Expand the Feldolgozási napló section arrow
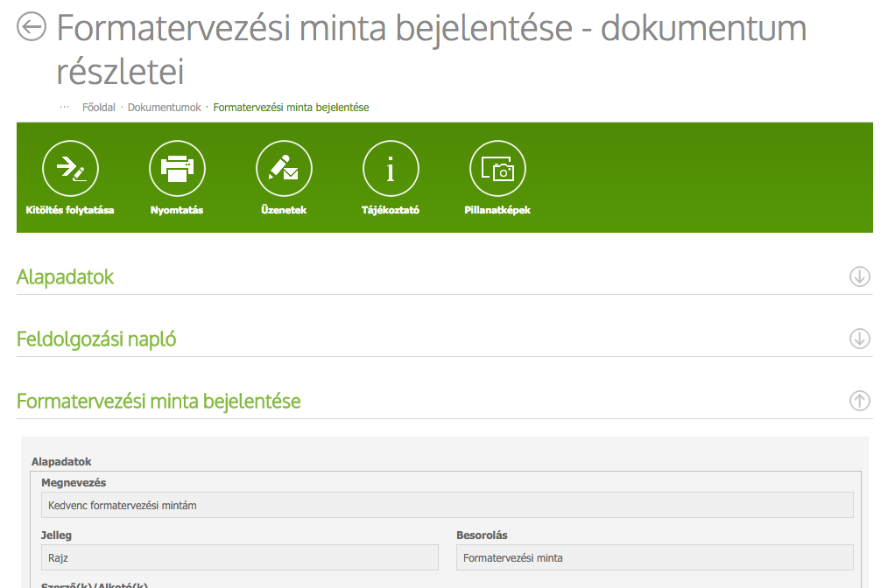The image size is (888, 588). pyautogui.click(x=860, y=339)
